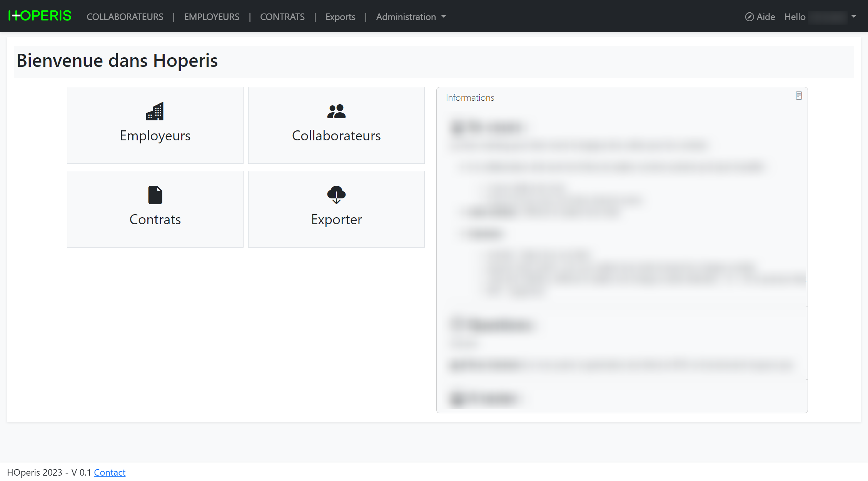
Task: Open EMPLOYEURS in the top navigation
Action: tap(212, 17)
